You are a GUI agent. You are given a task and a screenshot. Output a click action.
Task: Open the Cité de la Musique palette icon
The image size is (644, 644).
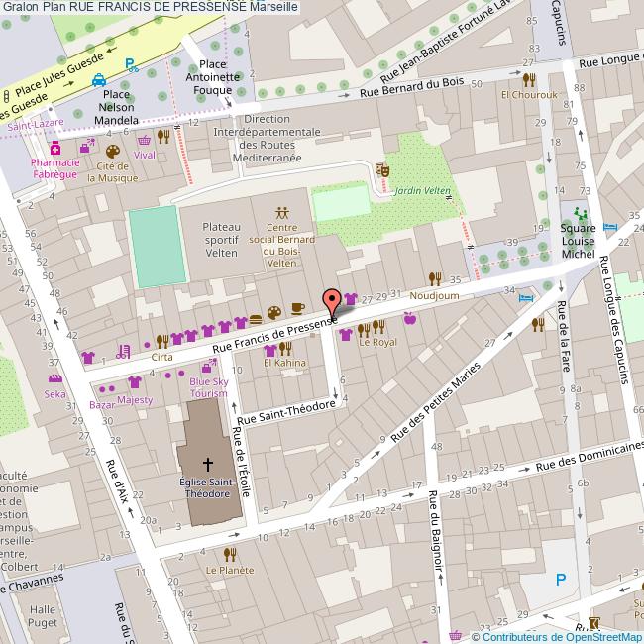(111, 151)
